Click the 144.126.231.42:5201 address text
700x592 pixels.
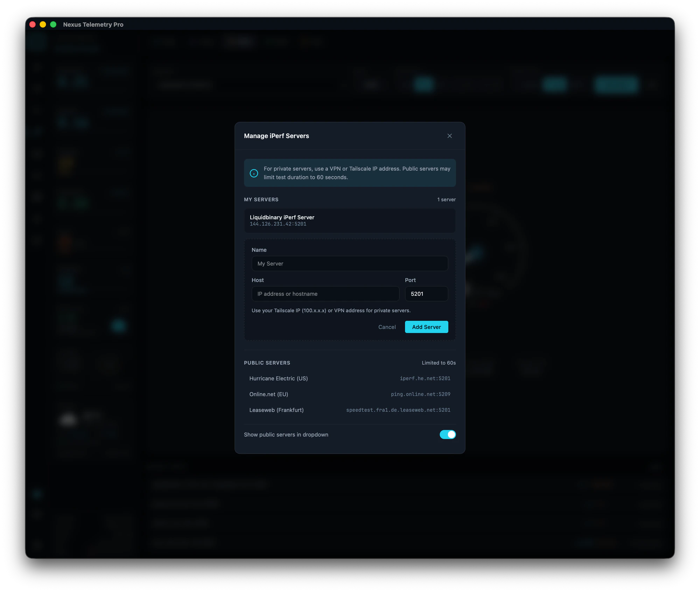[x=278, y=224]
